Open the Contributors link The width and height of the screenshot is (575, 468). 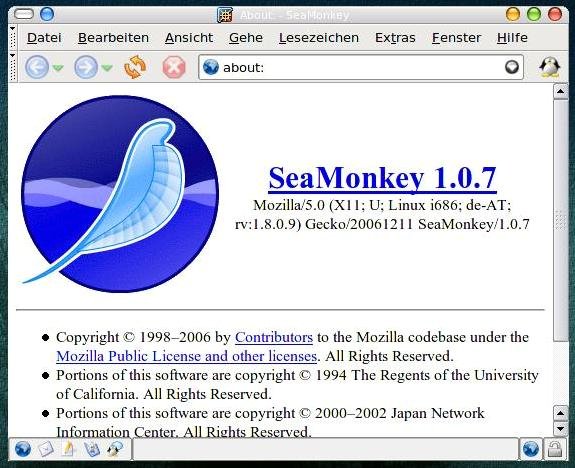pyautogui.click(x=274, y=337)
